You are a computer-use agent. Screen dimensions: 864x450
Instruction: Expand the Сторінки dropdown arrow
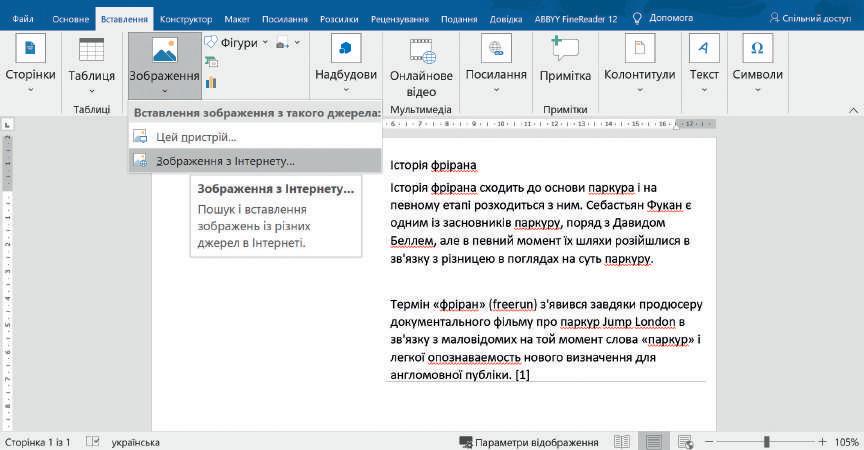pos(30,90)
